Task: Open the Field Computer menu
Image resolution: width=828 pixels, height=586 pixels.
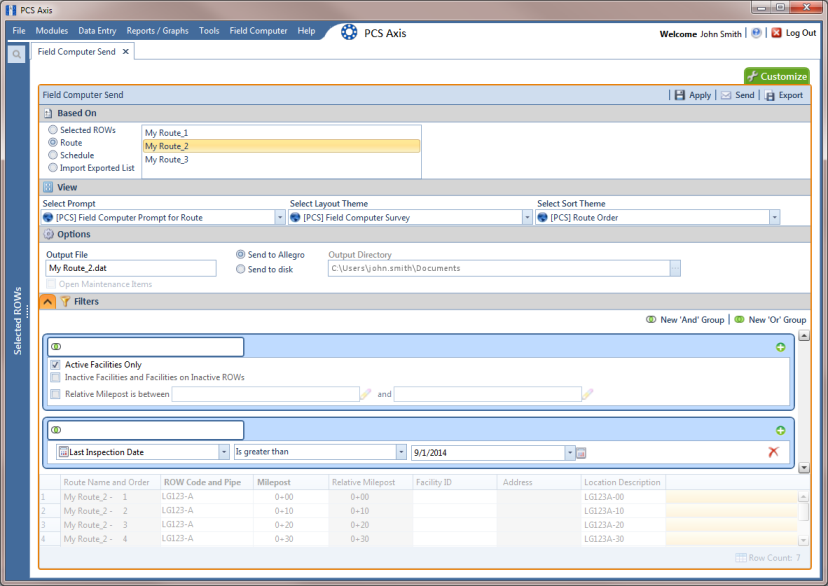Action: pyautogui.click(x=258, y=31)
